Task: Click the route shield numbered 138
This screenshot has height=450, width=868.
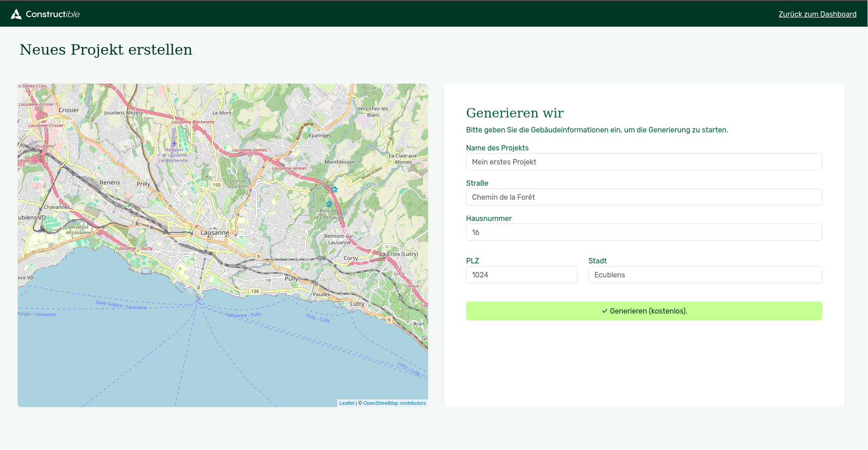Action: click(x=255, y=291)
